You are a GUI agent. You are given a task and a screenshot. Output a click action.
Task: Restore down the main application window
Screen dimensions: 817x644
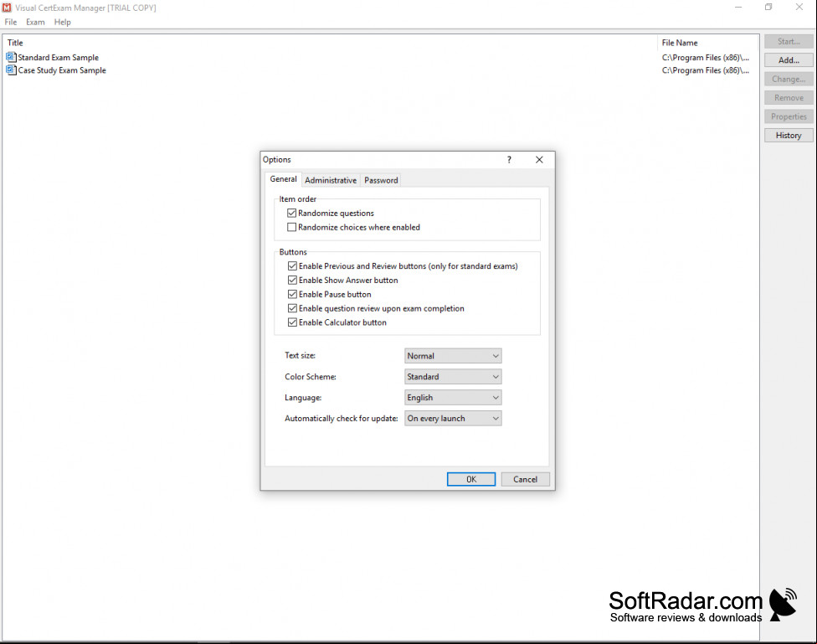click(x=768, y=8)
